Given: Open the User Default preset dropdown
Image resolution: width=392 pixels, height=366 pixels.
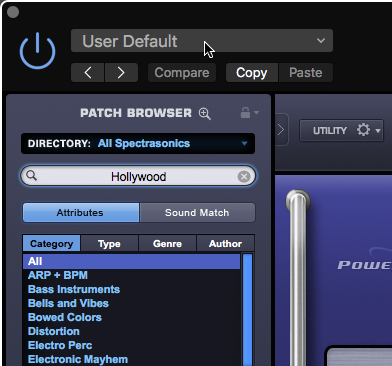Looking at the screenshot, I should coord(202,41).
